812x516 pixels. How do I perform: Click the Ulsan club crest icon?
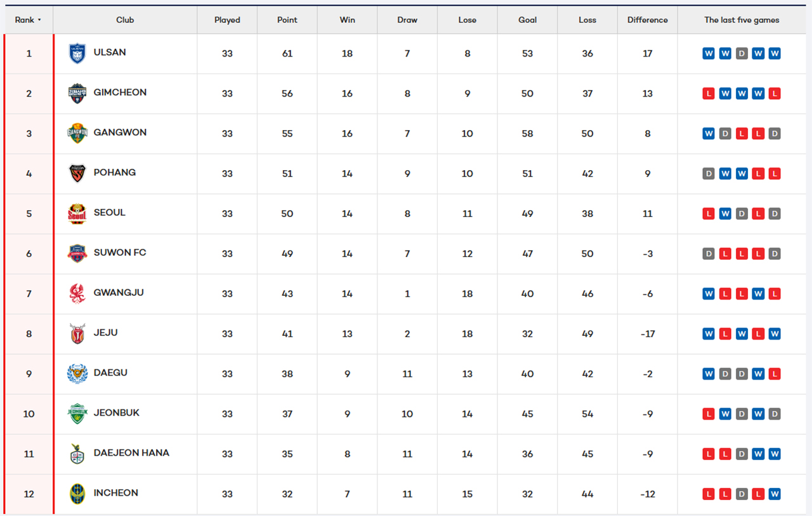click(77, 53)
